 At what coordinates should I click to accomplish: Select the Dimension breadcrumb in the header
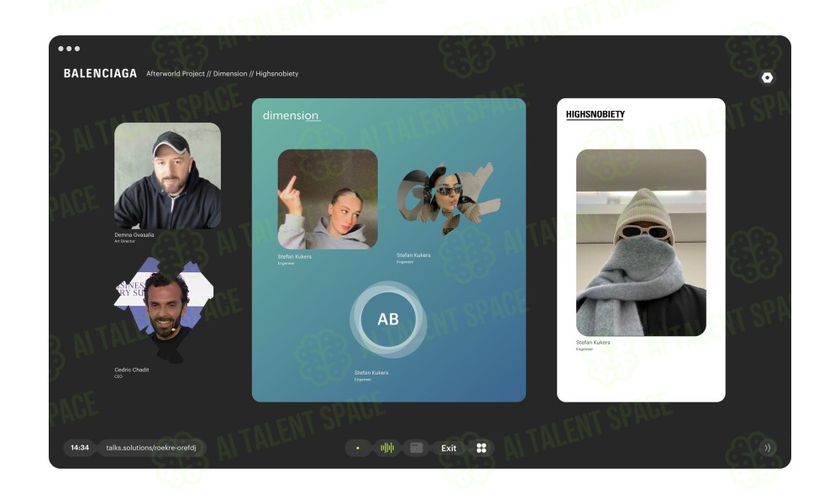(x=230, y=74)
